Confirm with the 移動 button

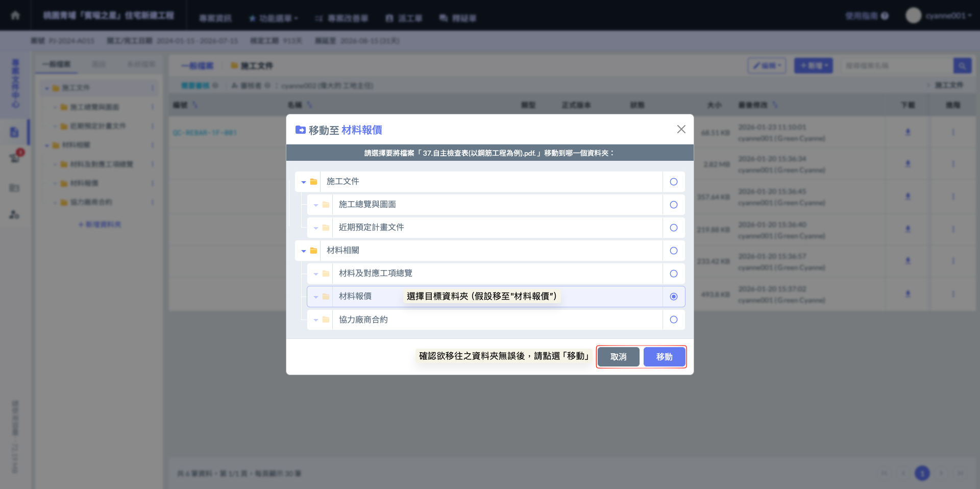pyautogui.click(x=664, y=357)
